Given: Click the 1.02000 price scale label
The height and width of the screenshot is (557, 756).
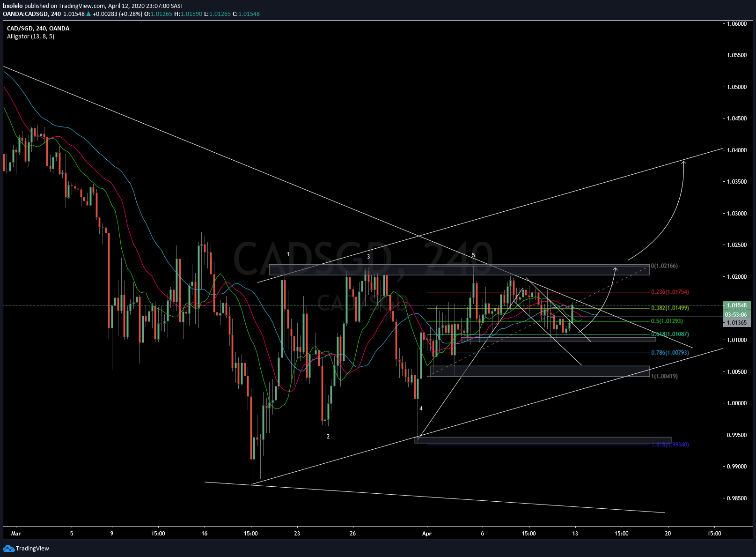Looking at the screenshot, I should click(737, 276).
